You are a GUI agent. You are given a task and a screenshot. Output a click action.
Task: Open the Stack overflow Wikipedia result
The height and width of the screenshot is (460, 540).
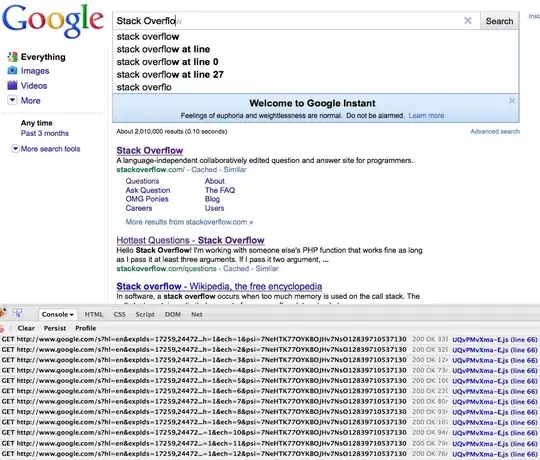pyautogui.click(x=219, y=286)
